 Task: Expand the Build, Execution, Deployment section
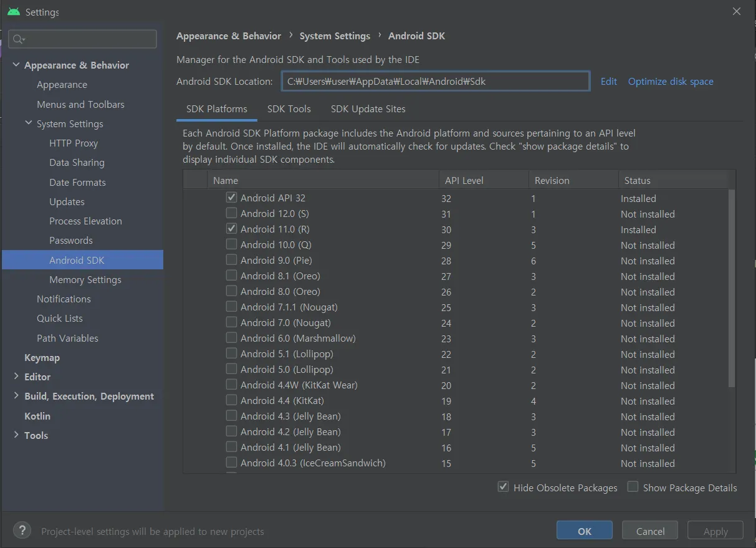pos(16,396)
